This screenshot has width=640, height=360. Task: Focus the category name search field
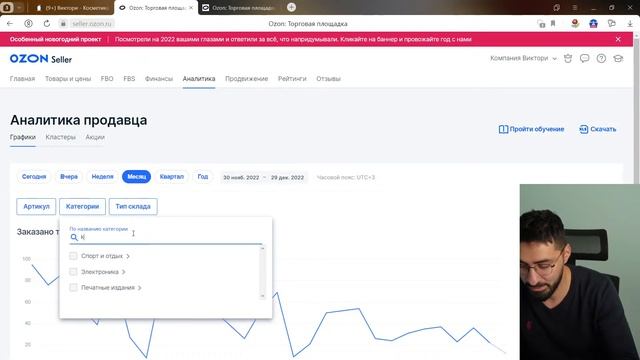(166, 237)
